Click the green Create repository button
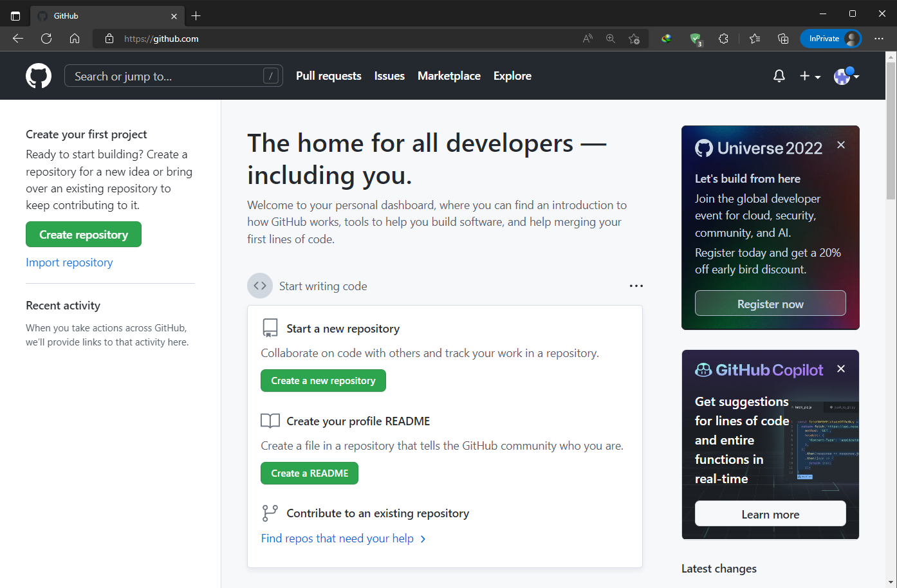Screen dimensions: 897x588 click(84, 235)
